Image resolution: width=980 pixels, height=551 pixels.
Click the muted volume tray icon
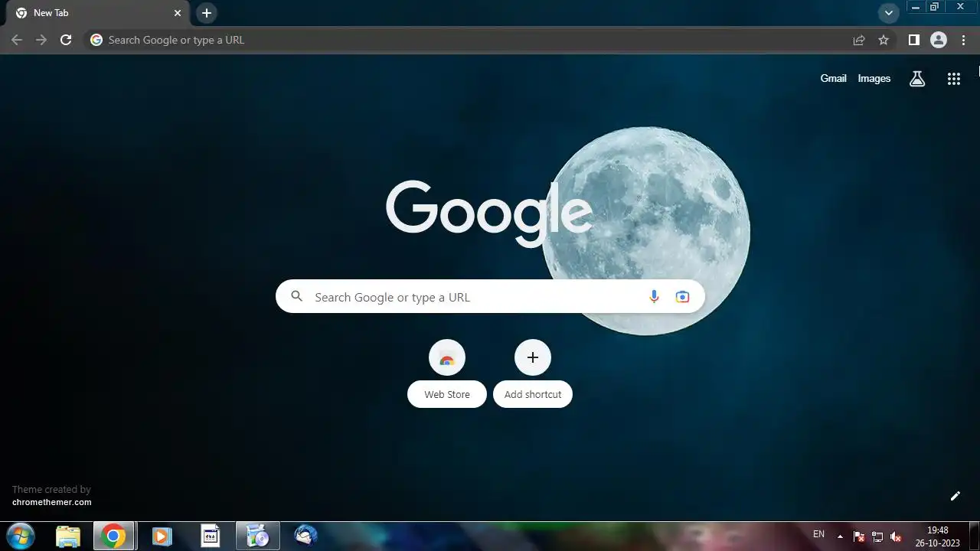(x=896, y=536)
